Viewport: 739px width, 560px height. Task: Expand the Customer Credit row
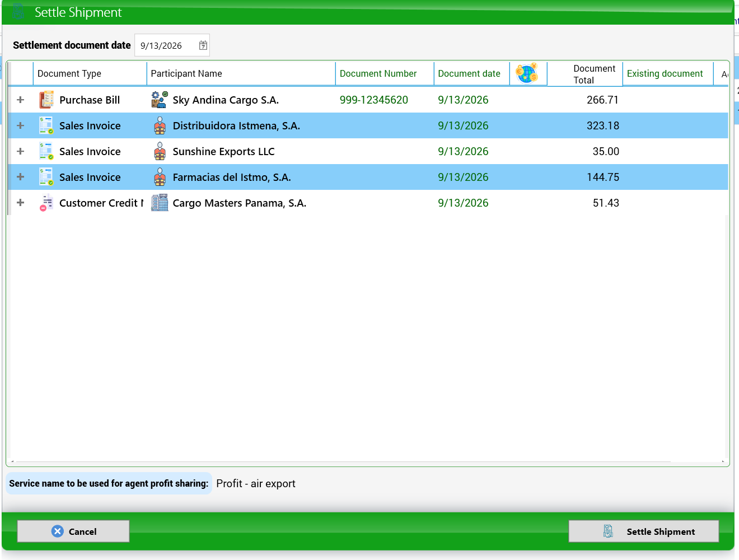pyautogui.click(x=21, y=203)
